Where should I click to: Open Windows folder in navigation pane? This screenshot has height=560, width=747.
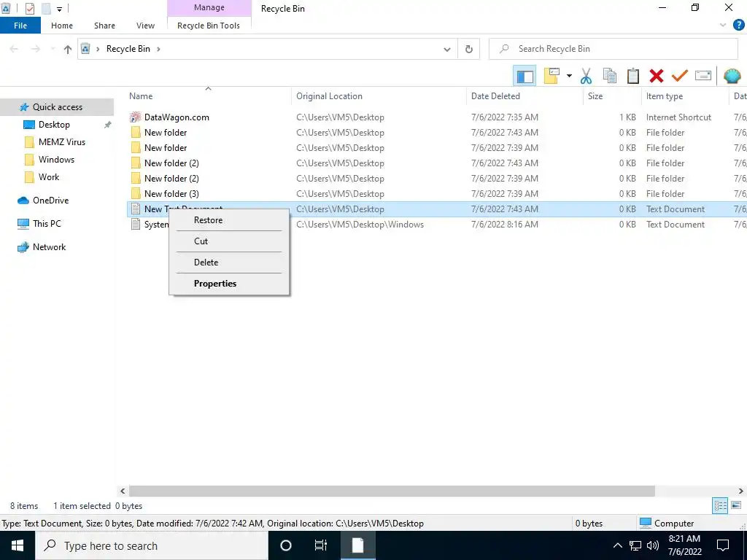click(56, 160)
